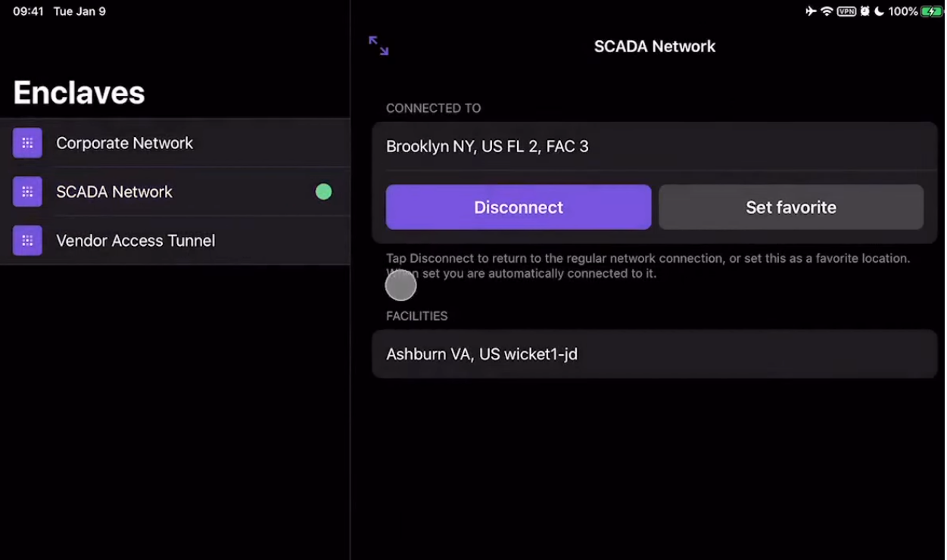This screenshot has height=560, width=947.
Task: Tap the 09:41 clock in status bar
Action: pyautogui.click(x=28, y=11)
